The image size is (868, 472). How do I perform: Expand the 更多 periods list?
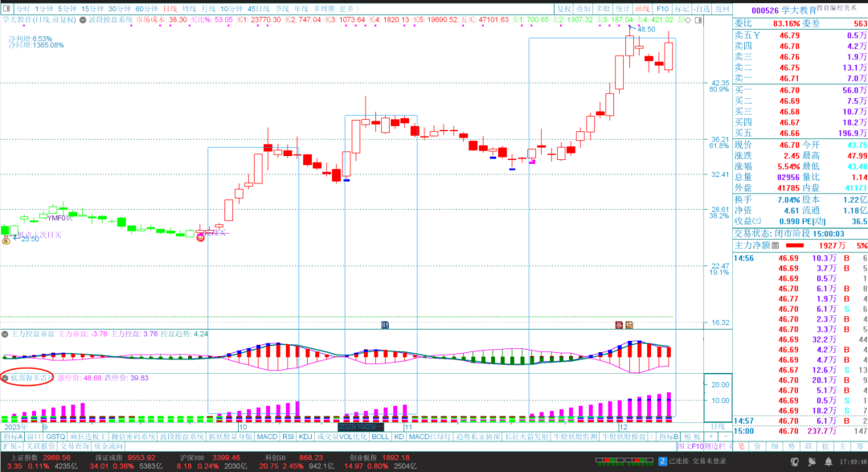point(349,9)
